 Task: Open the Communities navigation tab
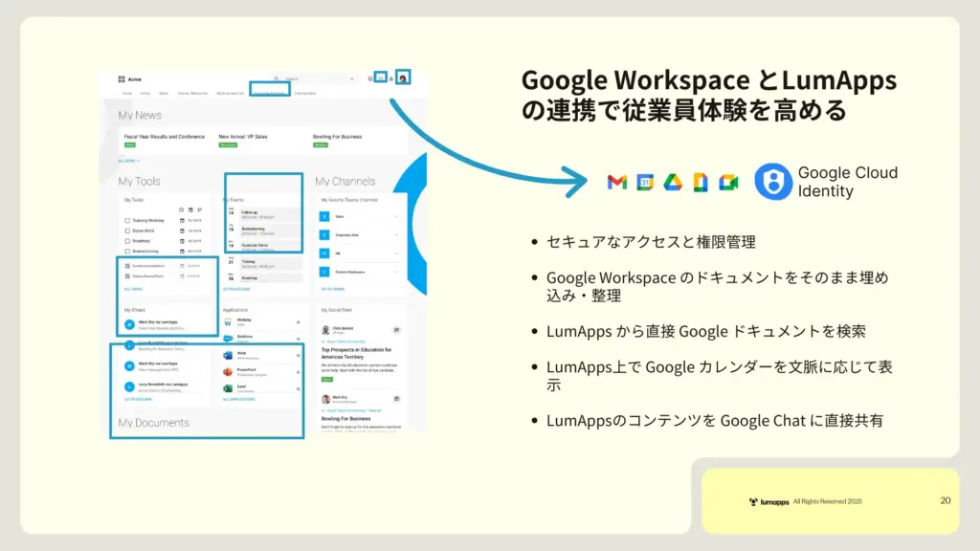click(305, 94)
